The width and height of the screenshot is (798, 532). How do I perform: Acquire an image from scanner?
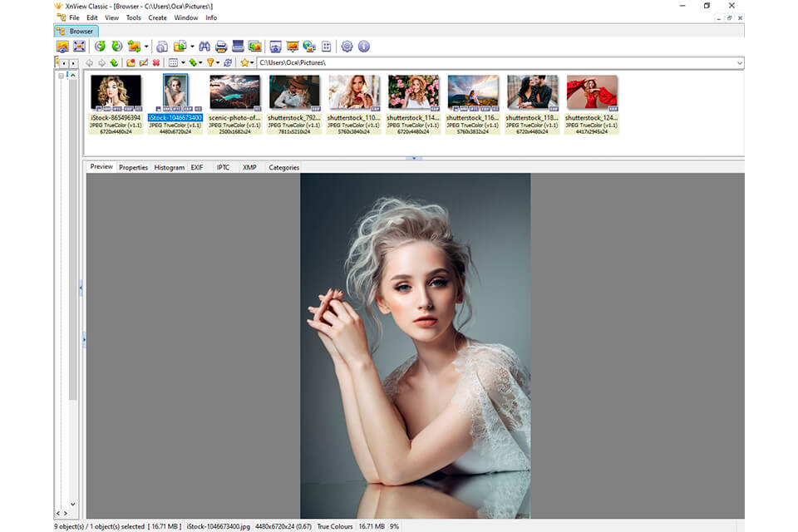pos(236,47)
